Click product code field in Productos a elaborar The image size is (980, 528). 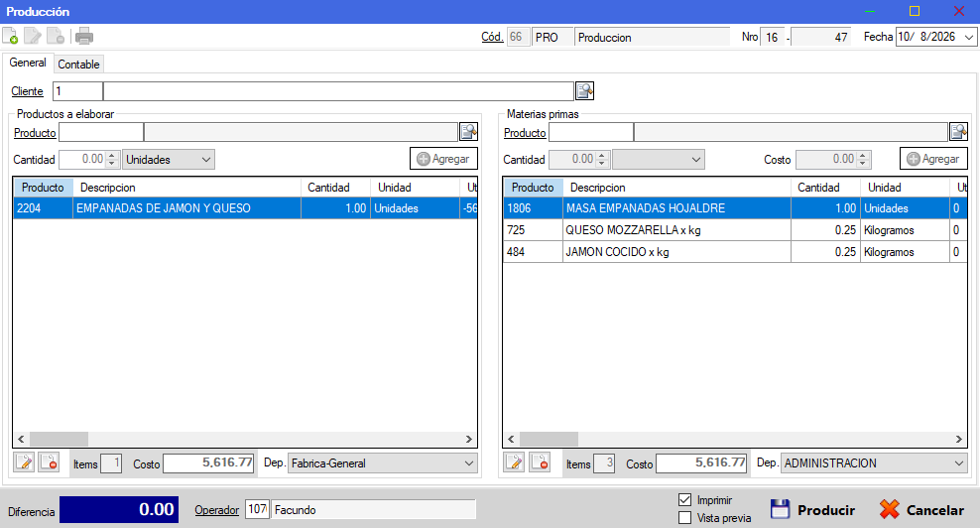coord(101,132)
